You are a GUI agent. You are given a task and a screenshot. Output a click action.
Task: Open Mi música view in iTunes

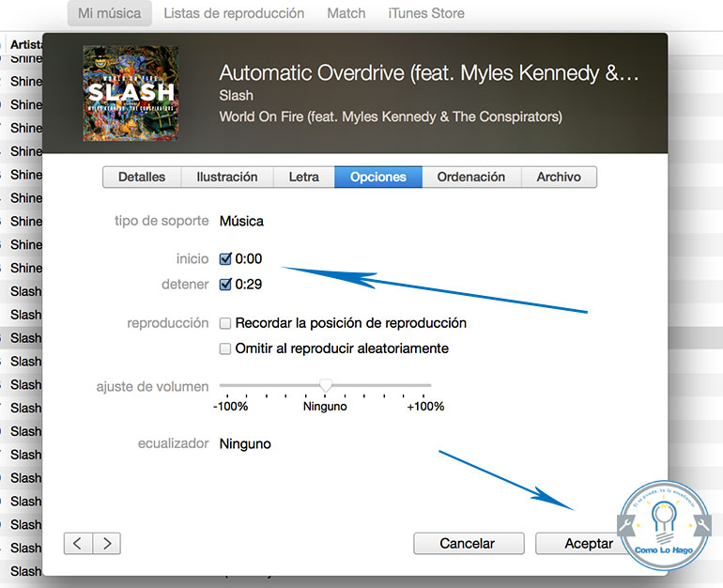(x=109, y=13)
